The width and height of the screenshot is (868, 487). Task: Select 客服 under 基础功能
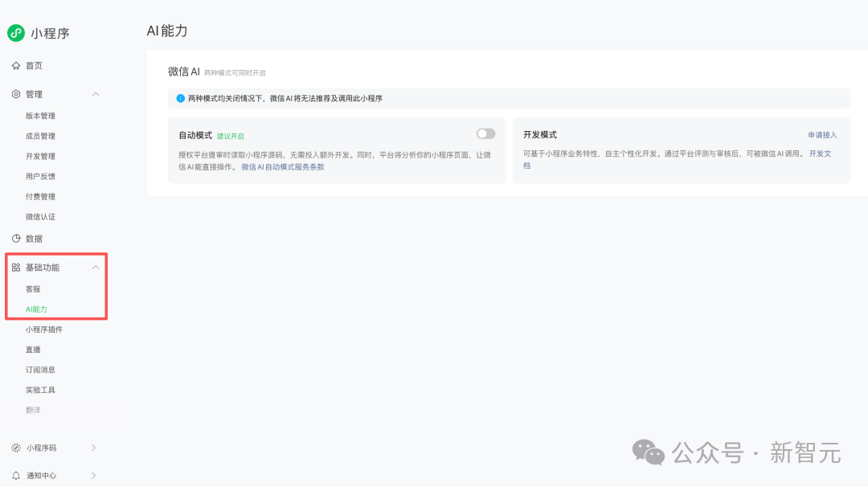pyautogui.click(x=33, y=289)
